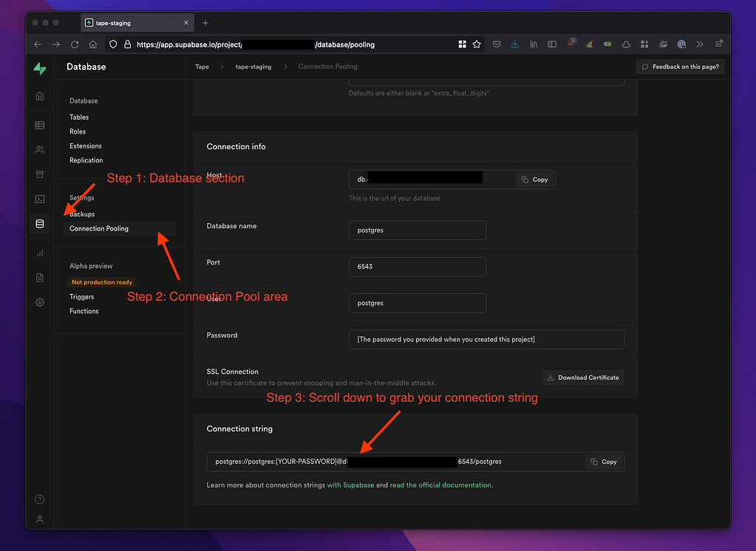Open the Triggers menu item

click(81, 297)
